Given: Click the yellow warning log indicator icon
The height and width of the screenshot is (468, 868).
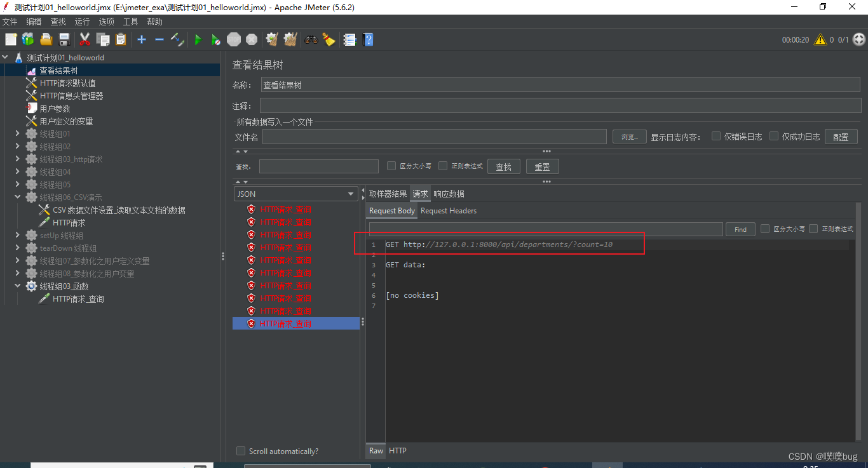Looking at the screenshot, I should pos(820,39).
